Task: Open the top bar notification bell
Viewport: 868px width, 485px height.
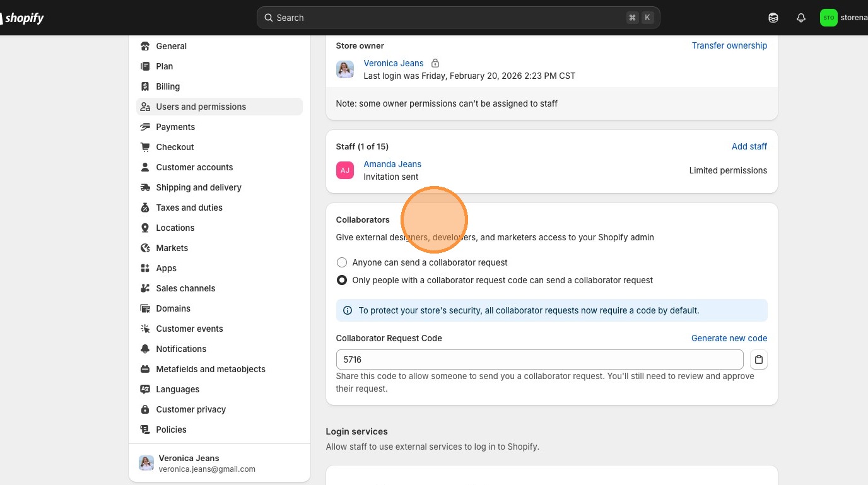Action: [801, 18]
